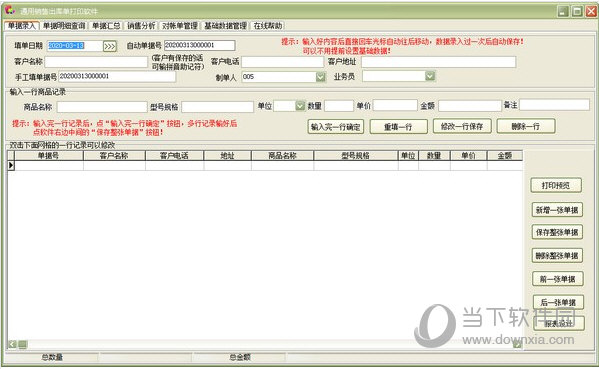
Task: Click the 数量 input field
Action: [338, 106]
